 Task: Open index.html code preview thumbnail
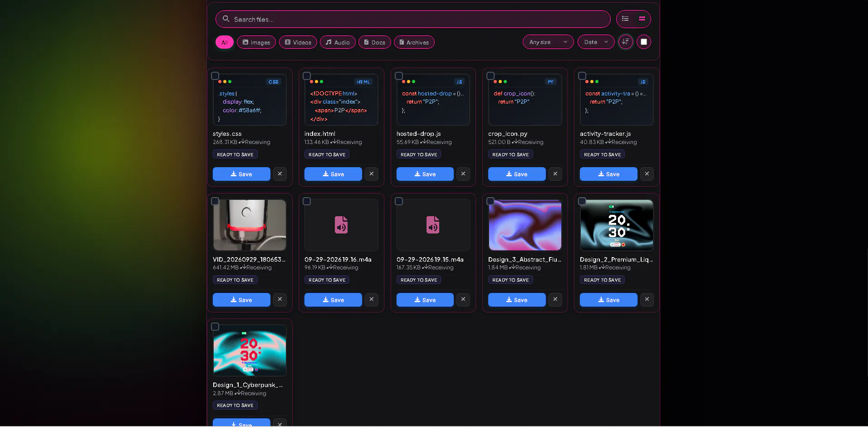pyautogui.click(x=341, y=99)
